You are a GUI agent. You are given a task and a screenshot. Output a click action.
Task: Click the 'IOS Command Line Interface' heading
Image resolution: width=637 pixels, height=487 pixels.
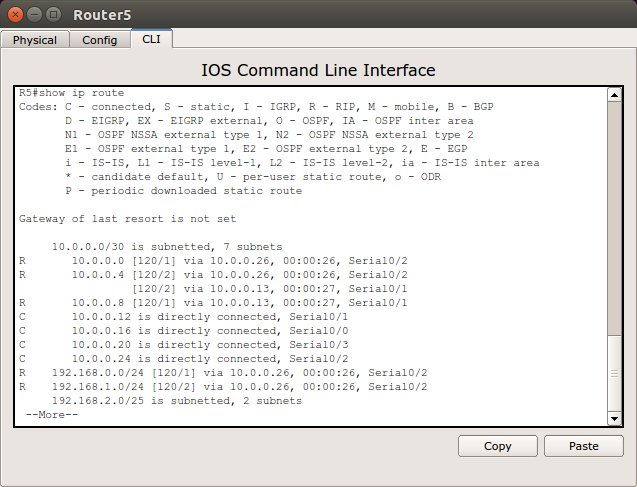pos(318,70)
